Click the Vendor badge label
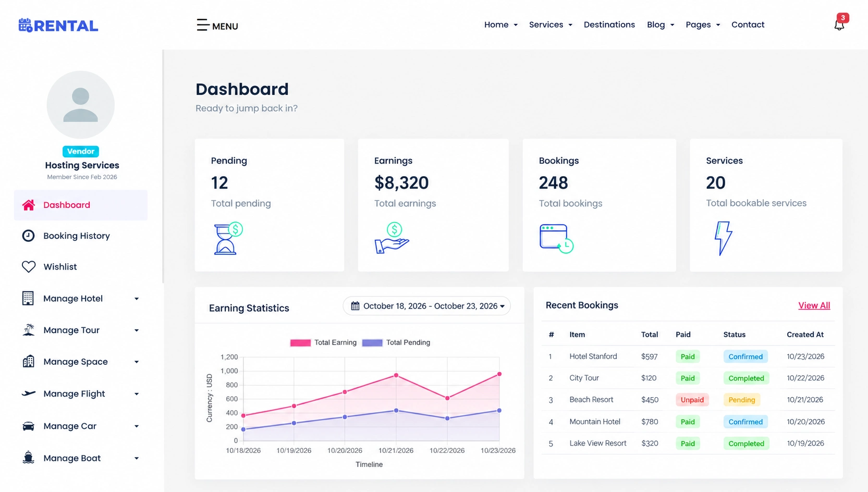Screen dimensions: 868x492 [81, 151]
